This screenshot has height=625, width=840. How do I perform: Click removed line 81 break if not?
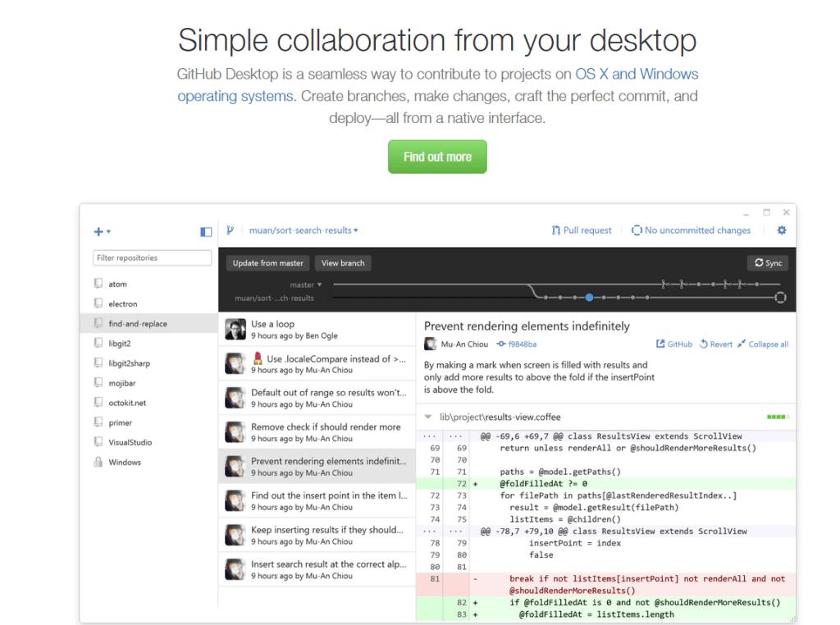[606, 584]
